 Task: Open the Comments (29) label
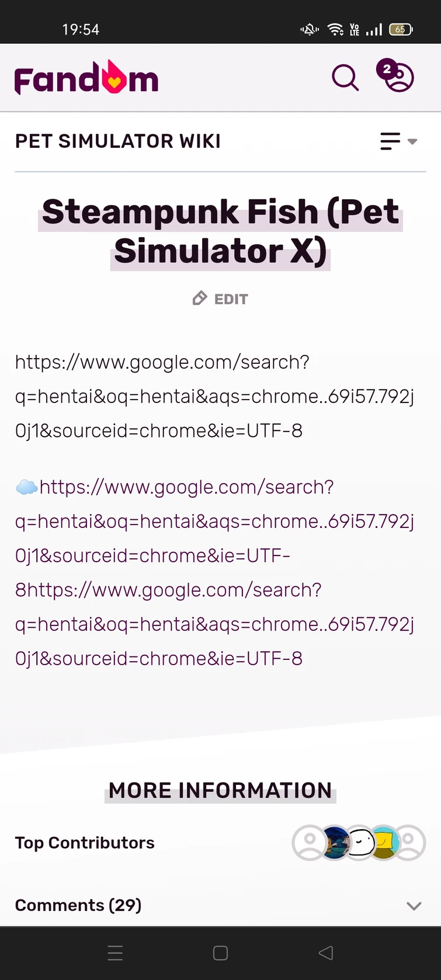(x=78, y=905)
